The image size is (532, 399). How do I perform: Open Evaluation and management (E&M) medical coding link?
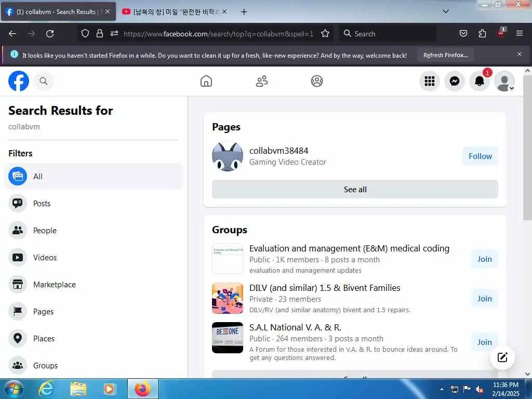coord(349,248)
